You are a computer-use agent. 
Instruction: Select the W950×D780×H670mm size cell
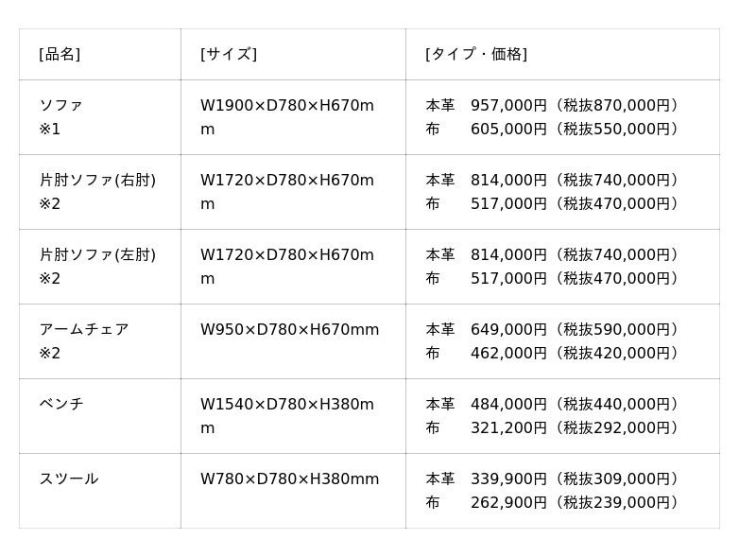[289, 330]
